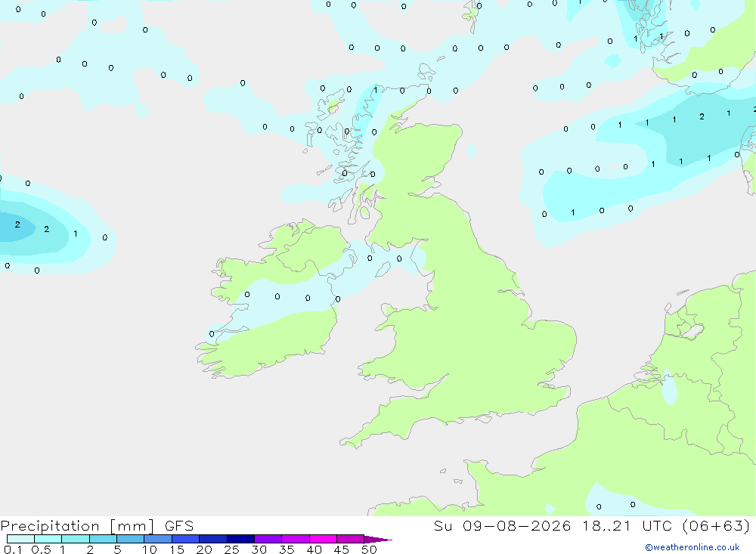
Task: Click the '20' legend scale label
Action: (x=204, y=549)
